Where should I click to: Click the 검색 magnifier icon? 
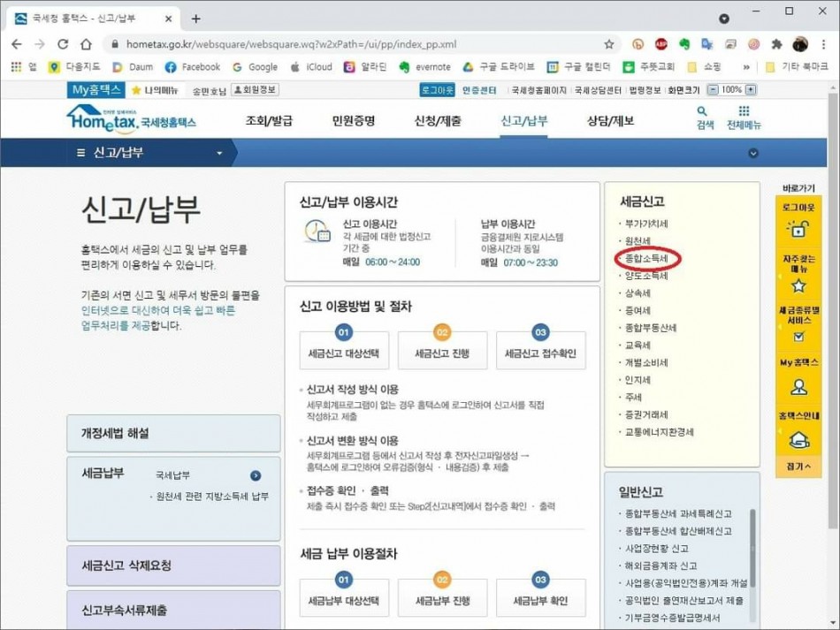point(703,112)
